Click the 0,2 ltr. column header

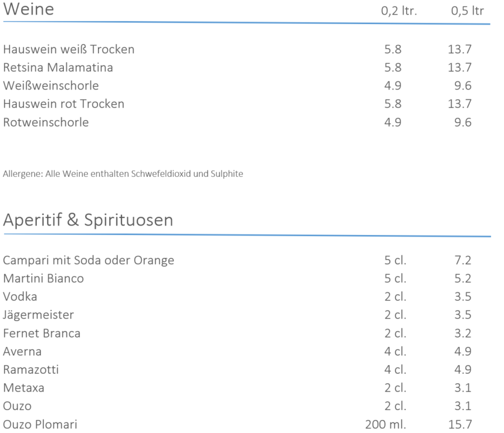point(398,11)
